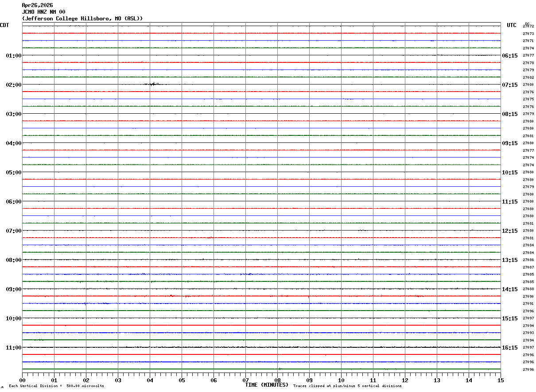Click minute 15 on the bottom time axis
The width and height of the screenshot is (536, 392).
[501, 380]
